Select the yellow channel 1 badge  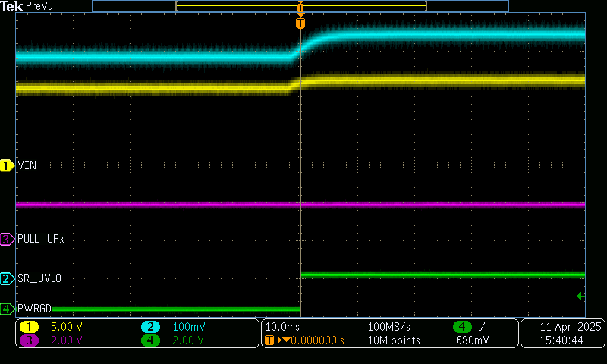(x=29, y=327)
